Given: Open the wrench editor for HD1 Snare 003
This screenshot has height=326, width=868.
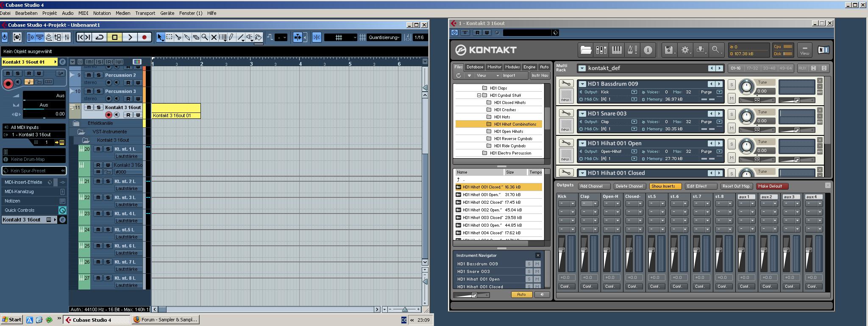Looking at the screenshot, I should (x=565, y=113).
